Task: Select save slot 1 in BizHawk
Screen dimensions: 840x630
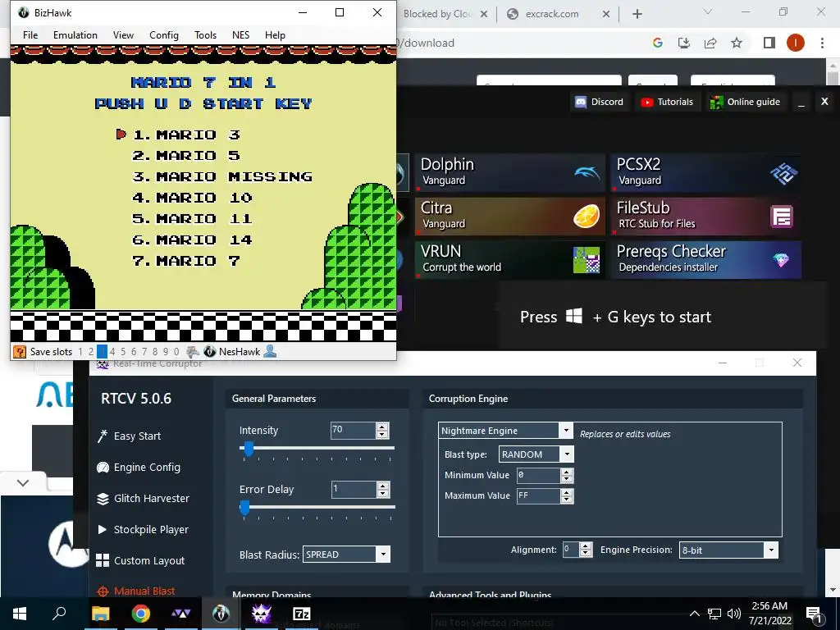Action: pos(80,351)
